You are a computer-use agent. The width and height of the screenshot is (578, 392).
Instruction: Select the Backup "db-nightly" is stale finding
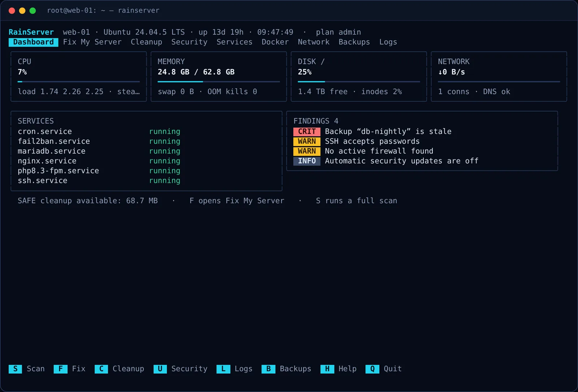[388, 132]
